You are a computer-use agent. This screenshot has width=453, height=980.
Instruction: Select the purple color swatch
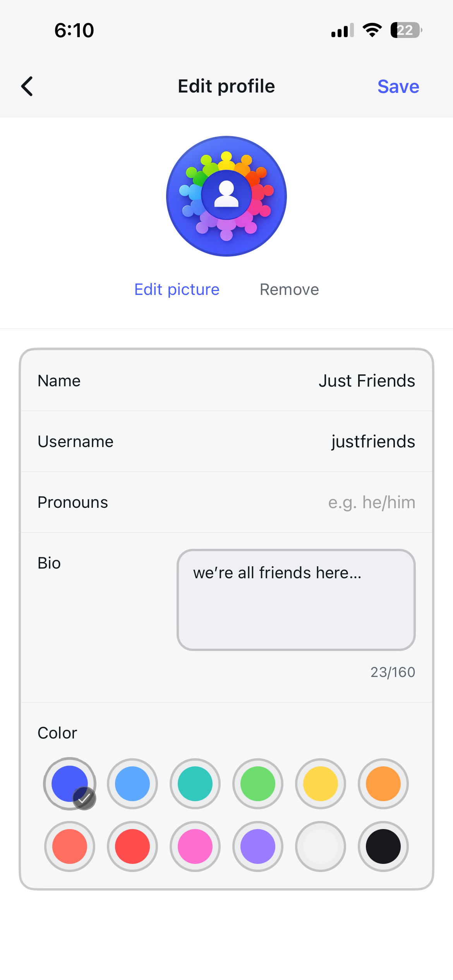tap(258, 846)
